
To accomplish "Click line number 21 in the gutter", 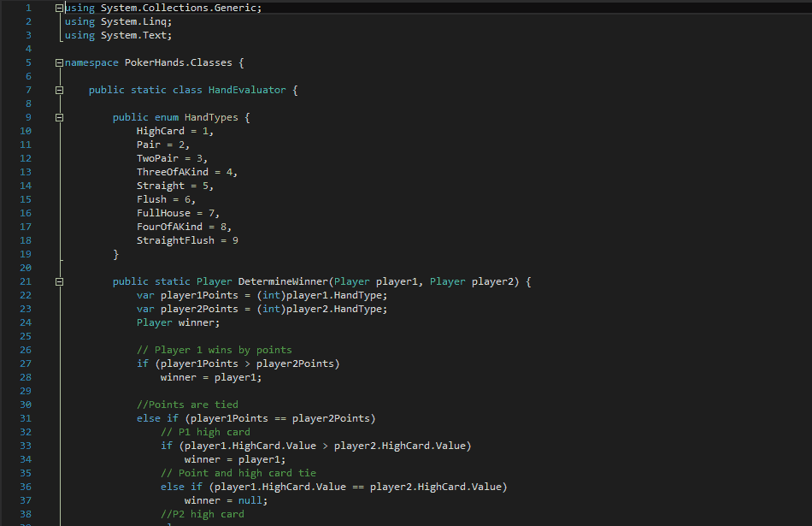I will (x=25, y=281).
